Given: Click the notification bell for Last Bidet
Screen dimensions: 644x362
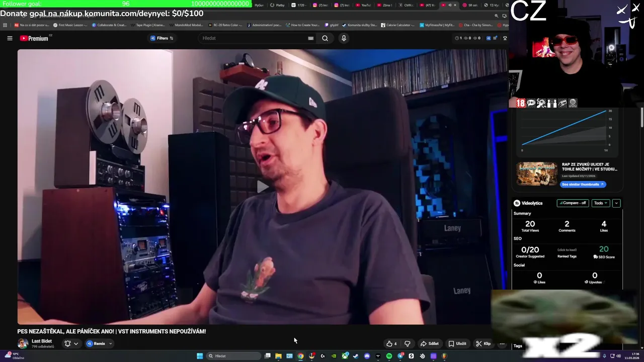Looking at the screenshot, I should click(67, 343).
